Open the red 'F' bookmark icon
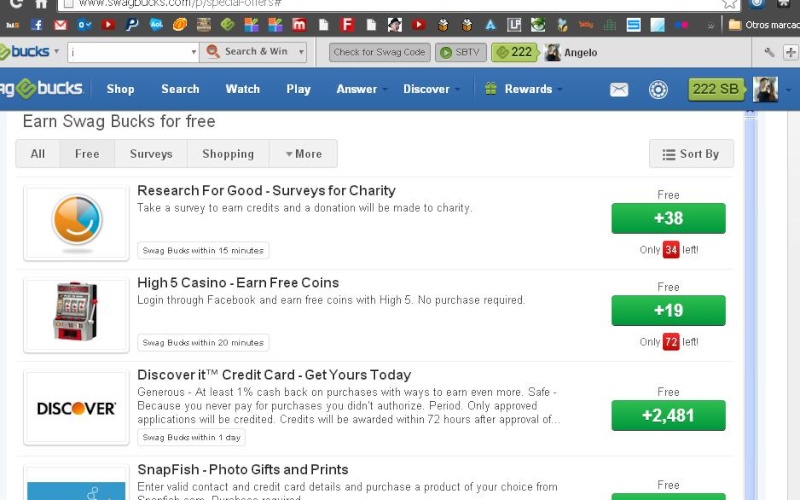 [x=347, y=24]
